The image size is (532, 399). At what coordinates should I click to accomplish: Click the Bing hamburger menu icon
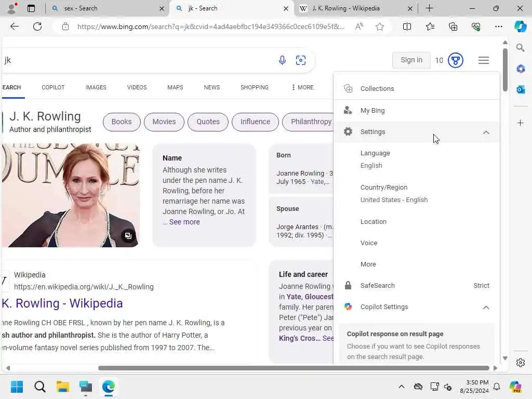tap(484, 60)
